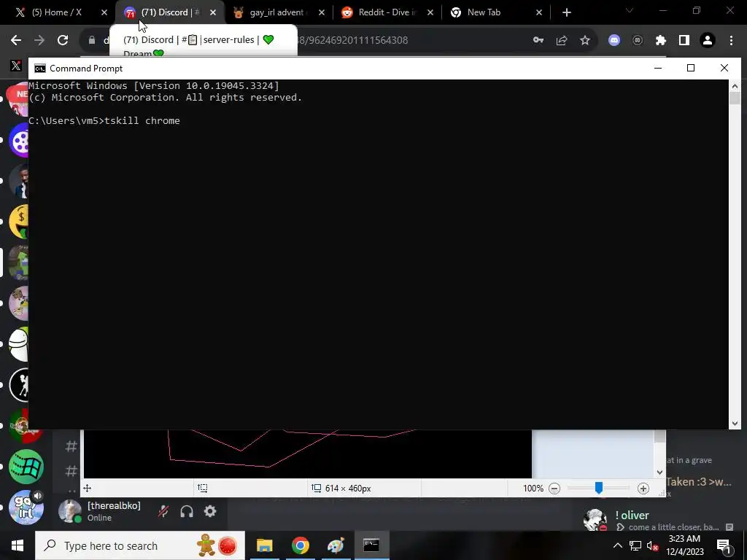Viewport: 747px width, 560px height.
Task: Open the Chrome extensions puzzle menu
Action: (x=660, y=40)
